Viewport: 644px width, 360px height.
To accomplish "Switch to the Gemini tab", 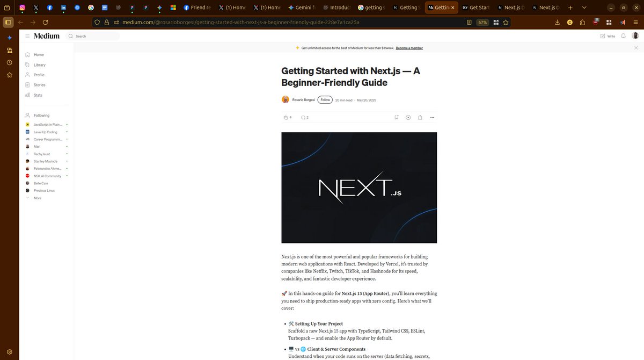I will tap(302, 8).
